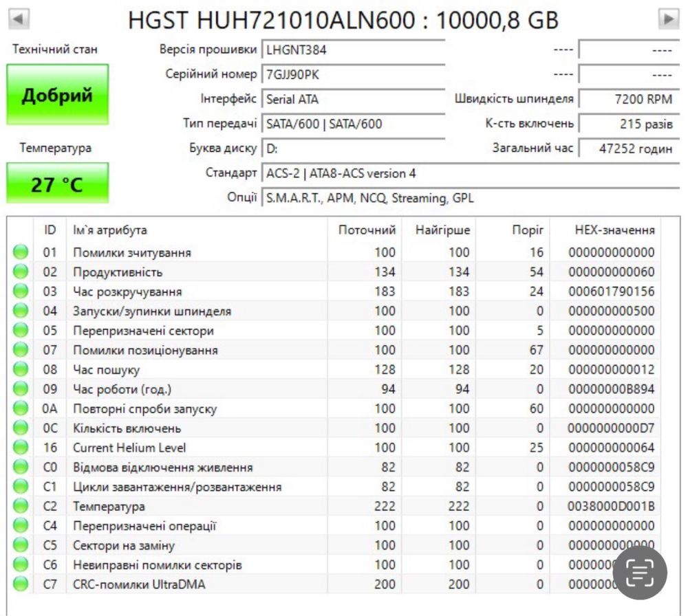
Task: Click the drive letter field D:
Action: pos(353,148)
